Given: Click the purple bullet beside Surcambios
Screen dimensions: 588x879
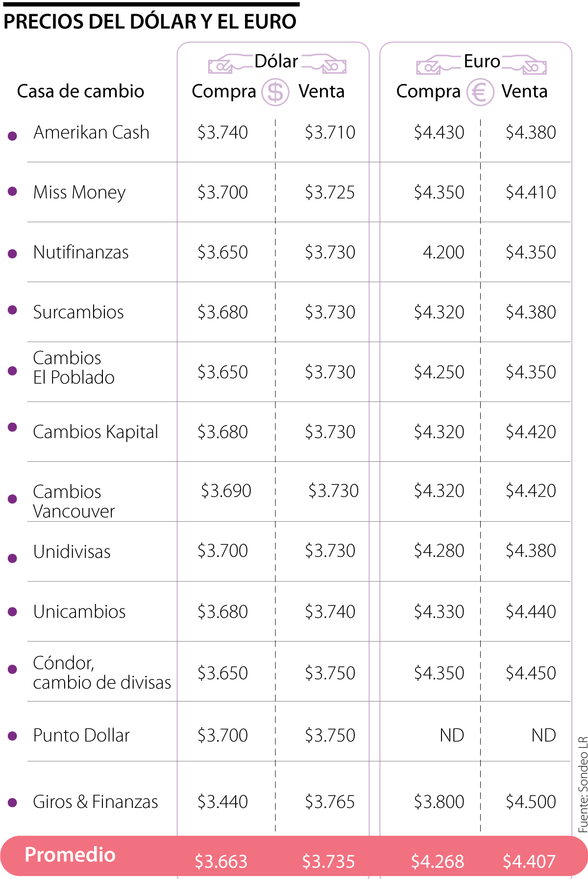Looking at the screenshot, I should tap(13, 310).
